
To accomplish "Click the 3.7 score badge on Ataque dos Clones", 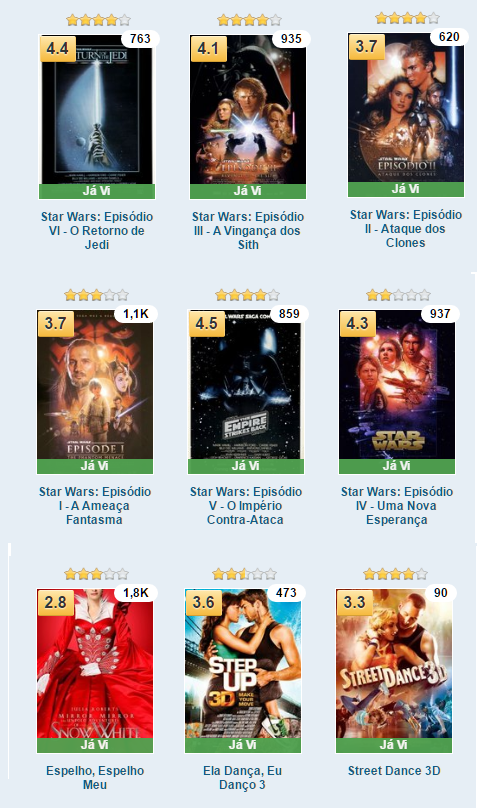I will coord(366,46).
